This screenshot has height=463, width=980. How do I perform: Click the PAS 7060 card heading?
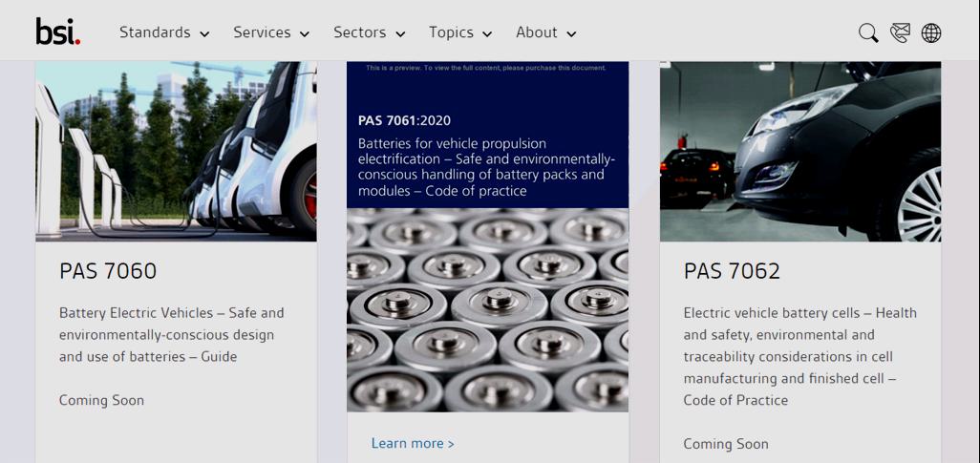coord(108,271)
